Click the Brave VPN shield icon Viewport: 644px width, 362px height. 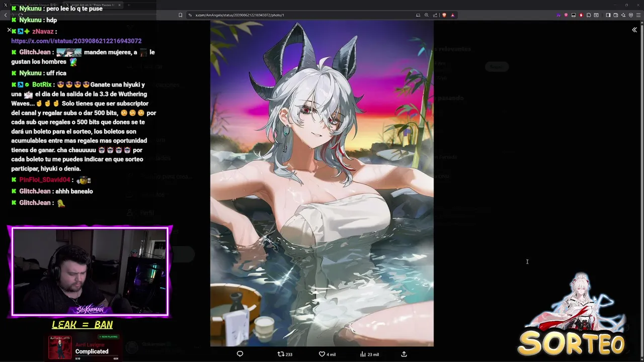click(x=630, y=15)
